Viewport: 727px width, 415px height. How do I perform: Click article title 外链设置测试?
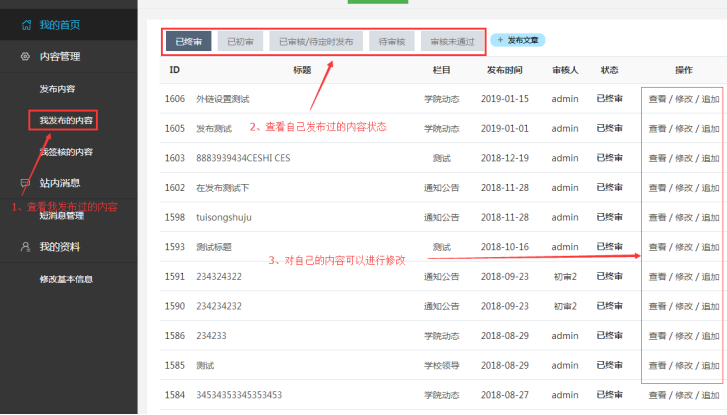coord(223,99)
